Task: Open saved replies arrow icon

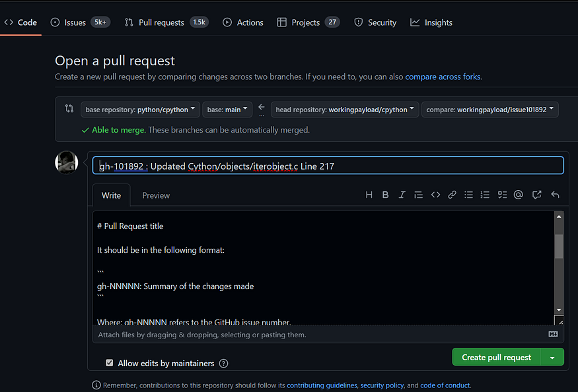Action: coord(555,195)
